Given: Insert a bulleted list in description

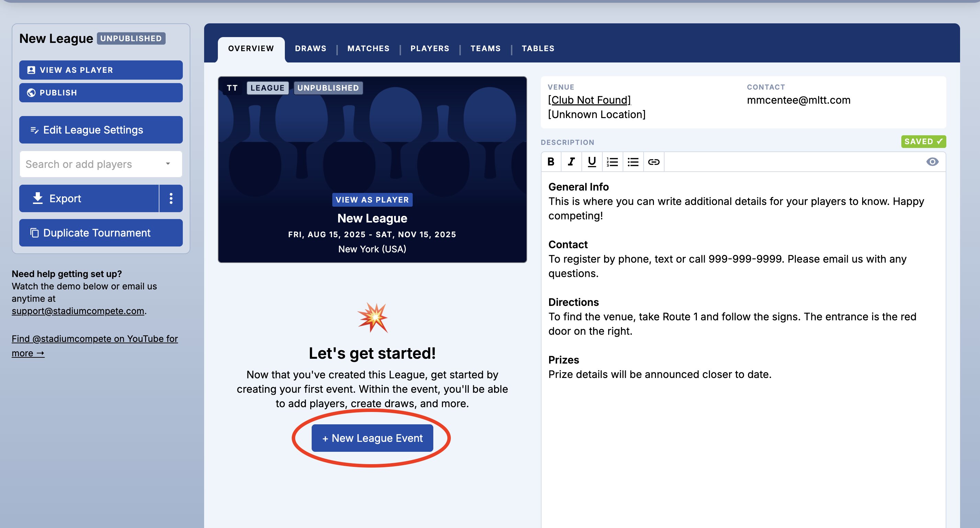Looking at the screenshot, I should coord(633,162).
